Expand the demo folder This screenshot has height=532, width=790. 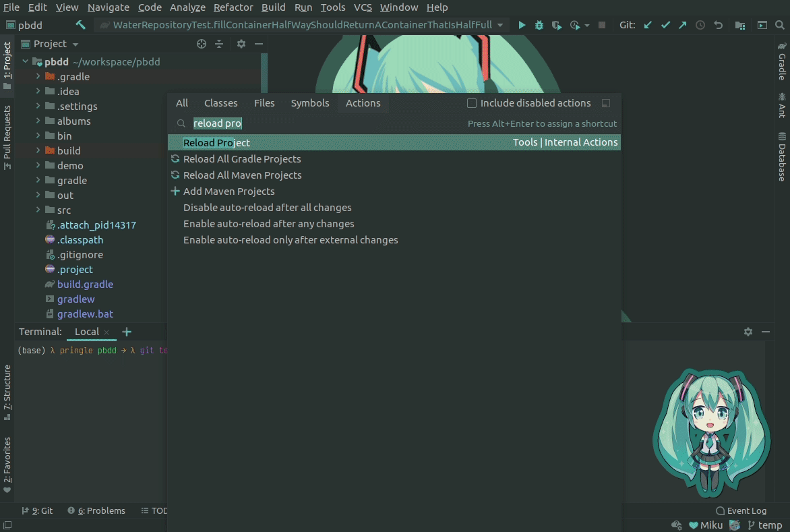tap(38, 165)
